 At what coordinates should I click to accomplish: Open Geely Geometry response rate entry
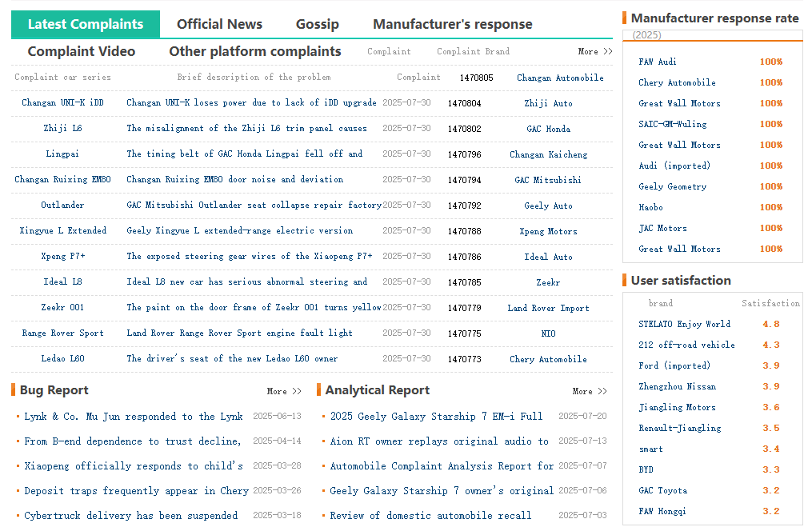tap(673, 186)
